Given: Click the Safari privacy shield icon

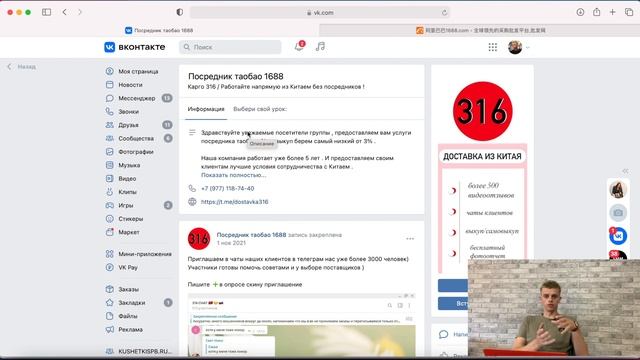Looking at the screenshot, I should 180,12.
